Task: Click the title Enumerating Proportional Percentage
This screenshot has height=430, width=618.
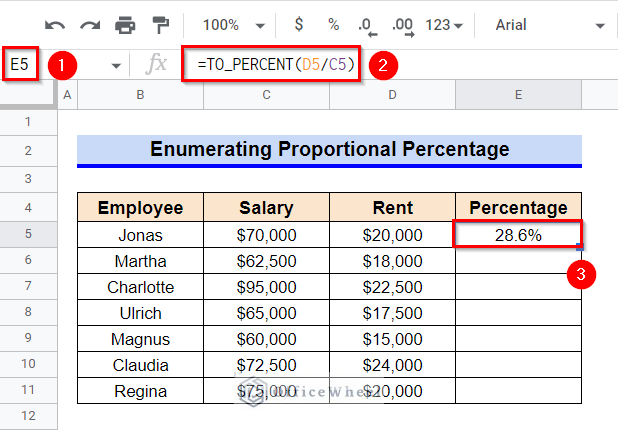Action: point(329,149)
